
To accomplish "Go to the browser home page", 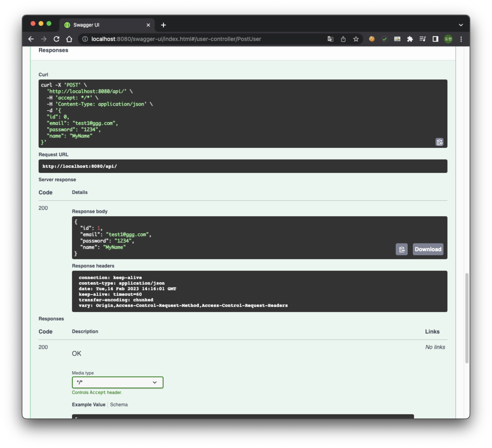I will pyautogui.click(x=69, y=39).
